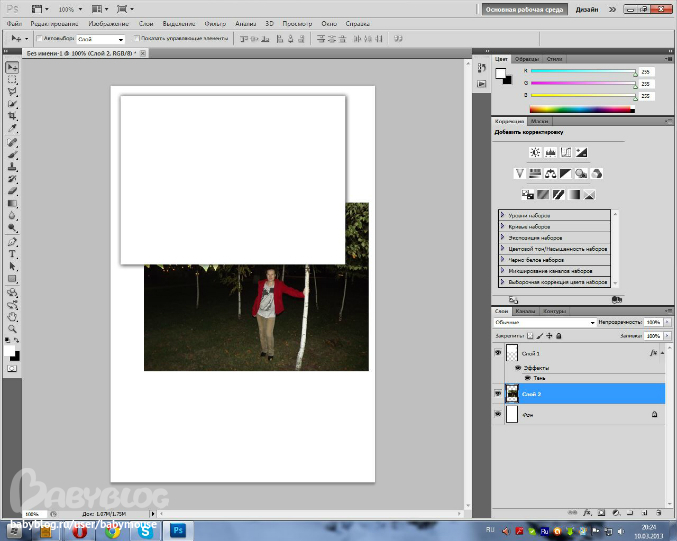Pick the Eyedropper tool
The image size is (677, 541).
(13, 129)
